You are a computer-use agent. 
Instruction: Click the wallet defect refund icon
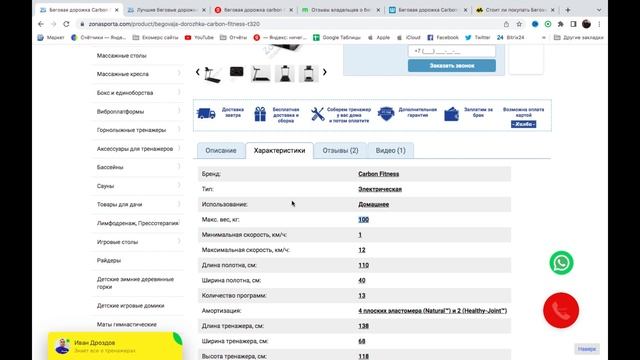(x=451, y=114)
